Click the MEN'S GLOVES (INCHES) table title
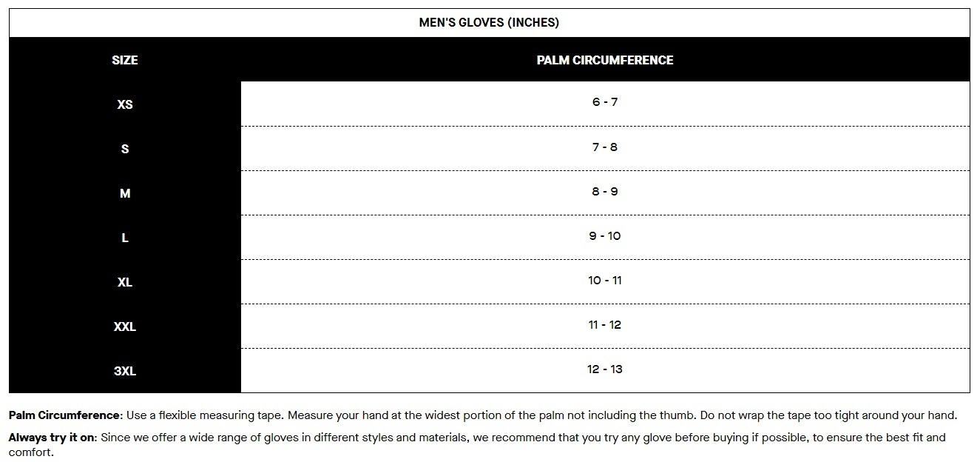This screenshot has width=980, height=462. pos(489,22)
